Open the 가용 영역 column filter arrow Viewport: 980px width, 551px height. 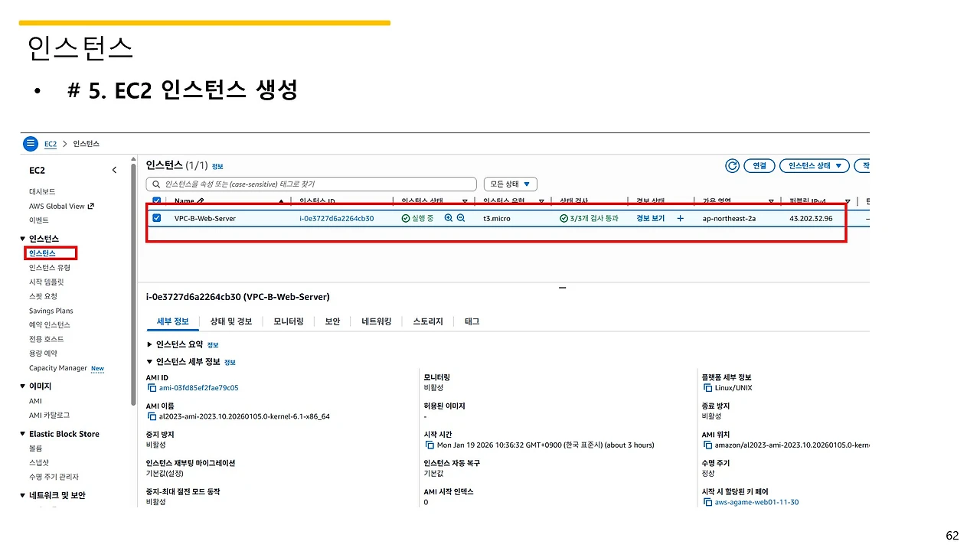[x=771, y=201]
